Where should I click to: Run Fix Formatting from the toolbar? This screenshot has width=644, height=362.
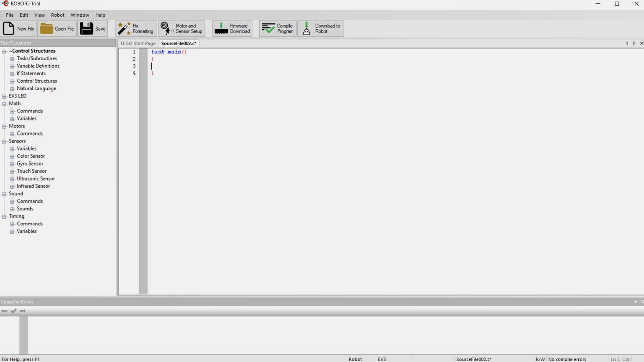click(x=124, y=28)
